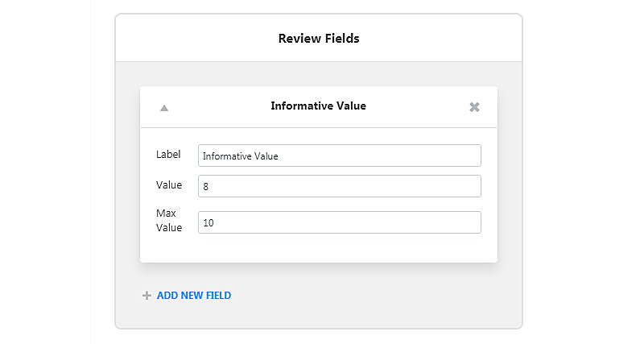
Task: Click the 'Value' caption beside the 8 field
Action: [169, 185]
